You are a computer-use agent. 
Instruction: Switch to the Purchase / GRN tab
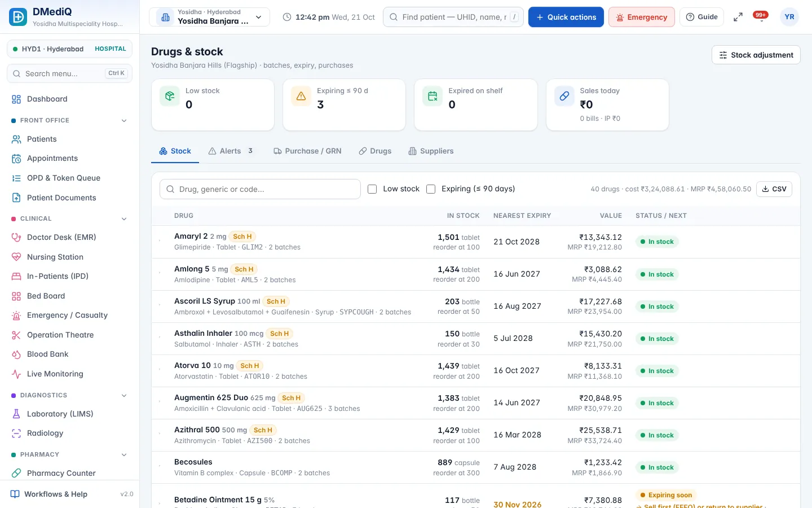(308, 151)
